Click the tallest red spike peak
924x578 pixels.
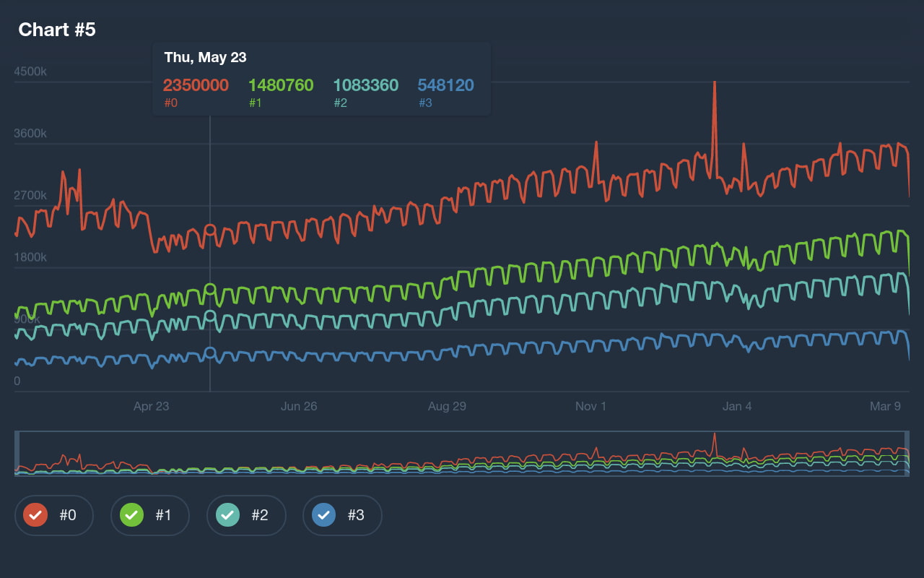(714, 82)
